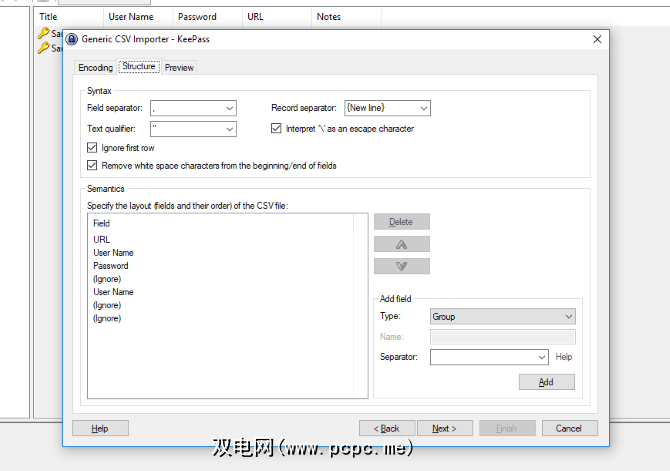The width and height of the screenshot is (670, 471).
Task: Uncheck Ignore first row checkbox
Action: (92, 148)
